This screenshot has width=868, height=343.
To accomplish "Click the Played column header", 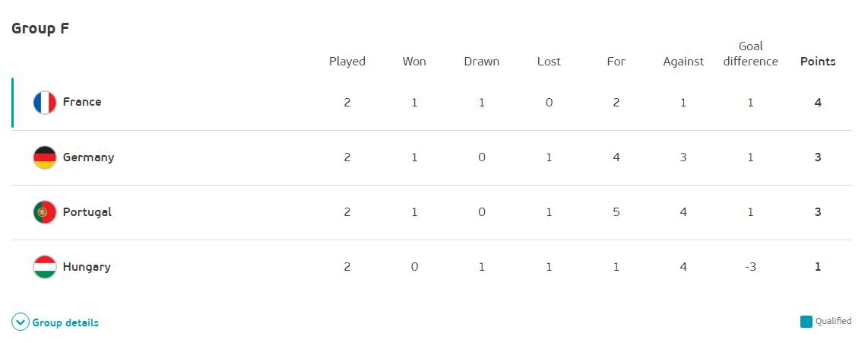I will click(x=347, y=62).
